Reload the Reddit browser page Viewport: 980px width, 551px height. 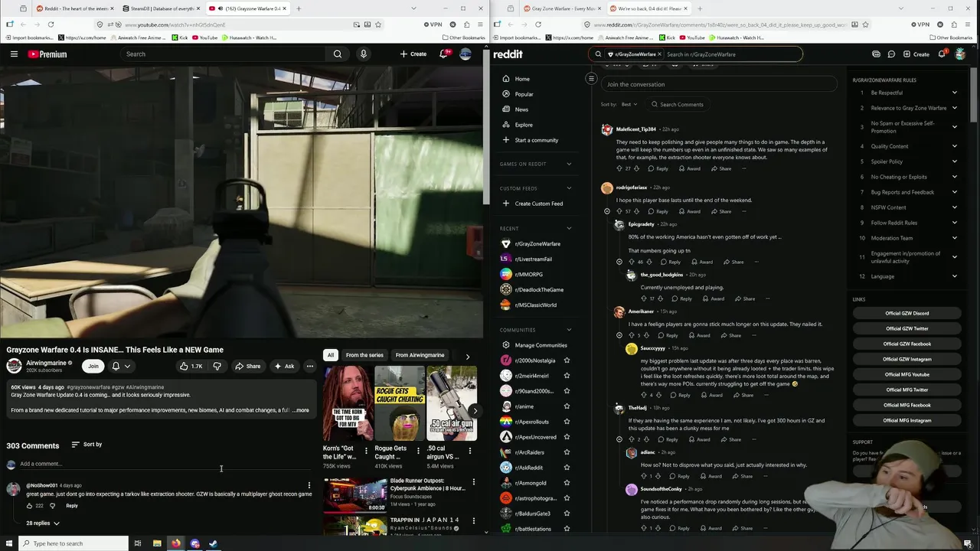(537, 24)
